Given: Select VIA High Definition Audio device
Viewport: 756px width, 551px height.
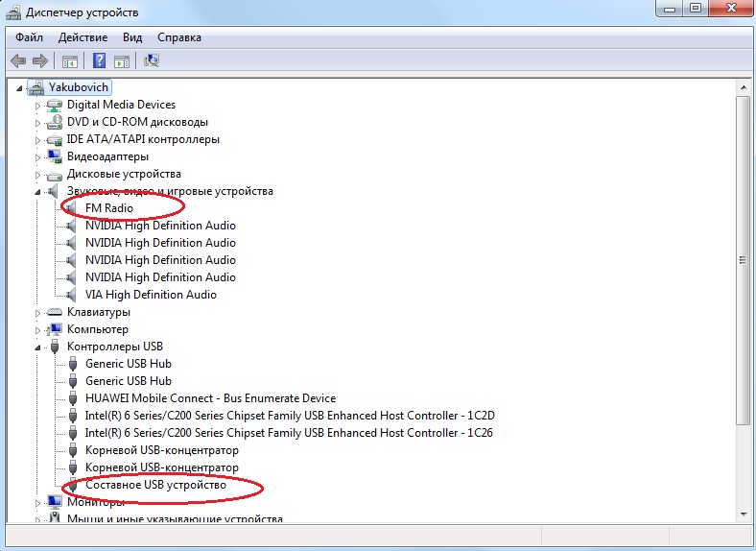Looking at the screenshot, I should [x=151, y=295].
